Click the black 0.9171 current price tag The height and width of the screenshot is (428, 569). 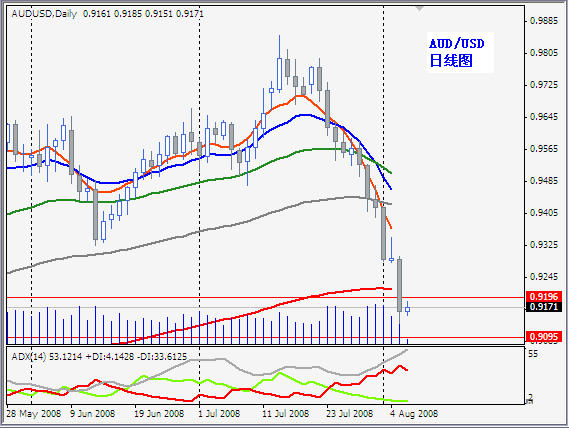(544, 307)
